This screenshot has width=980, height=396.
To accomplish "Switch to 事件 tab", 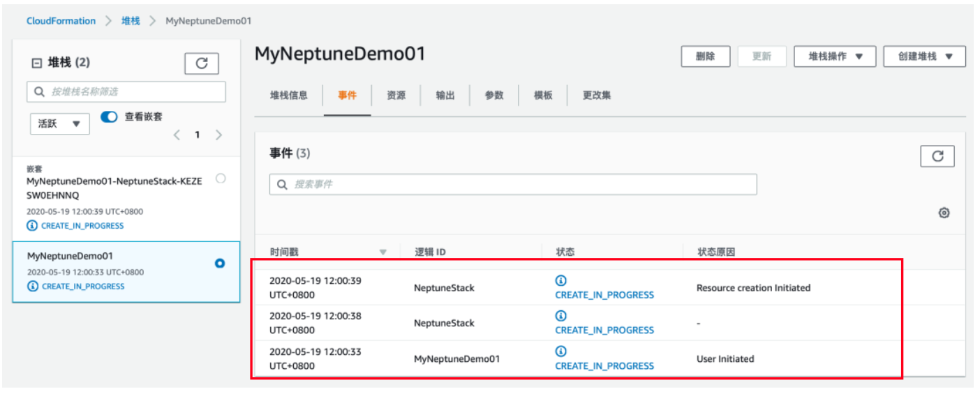I will pos(347,96).
